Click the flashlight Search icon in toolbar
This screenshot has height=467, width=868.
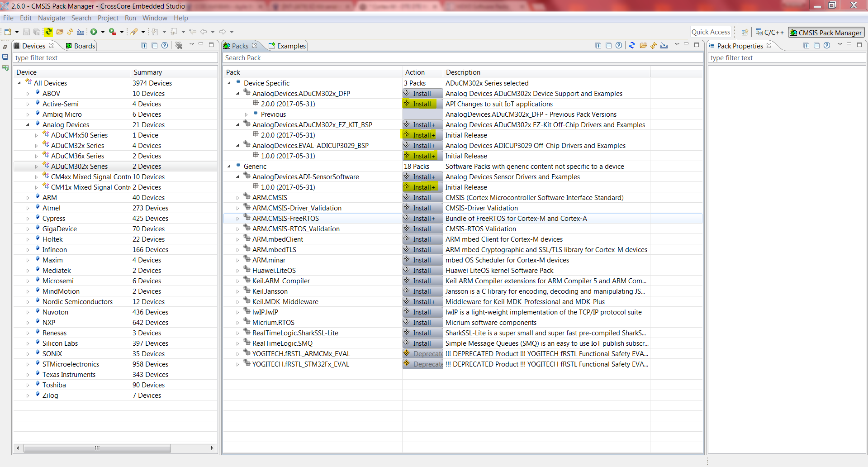point(134,32)
